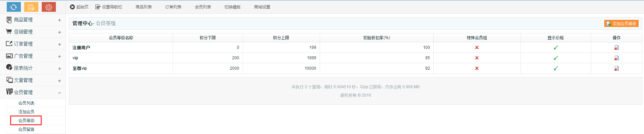
Task: Open 订单列表 in top navigation
Action: pos(173,7)
